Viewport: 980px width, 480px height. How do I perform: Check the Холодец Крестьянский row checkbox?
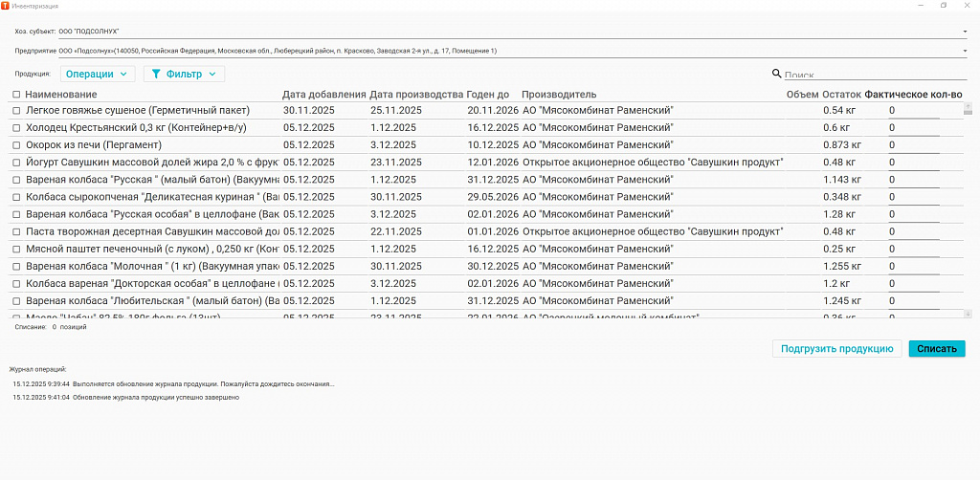pyautogui.click(x=17, y=128)
